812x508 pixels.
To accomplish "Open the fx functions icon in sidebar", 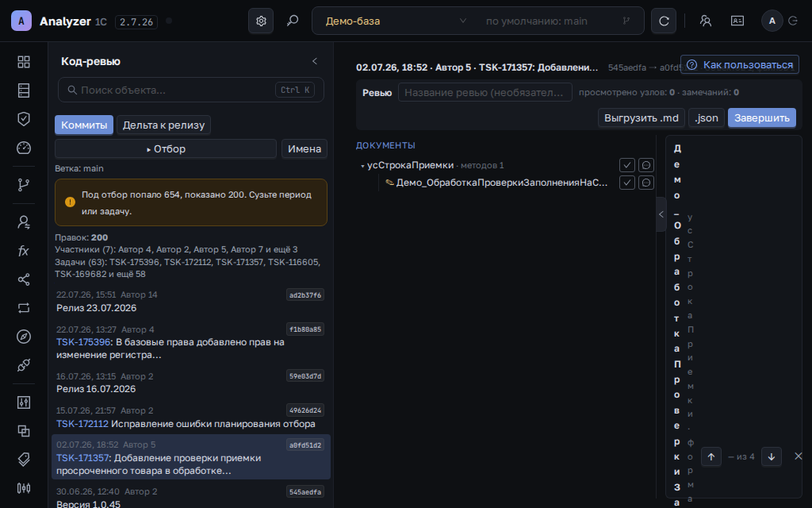I will (x=24, y=251).
